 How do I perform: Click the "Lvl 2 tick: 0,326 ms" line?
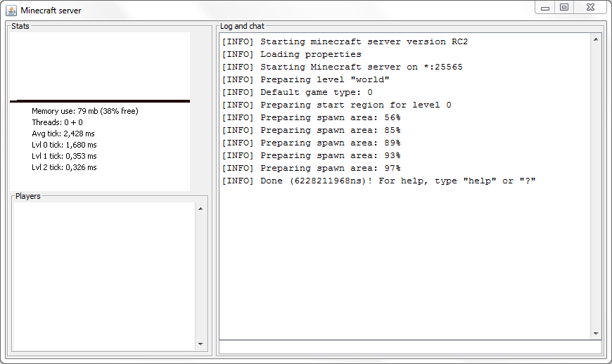[x=65, y=167]
